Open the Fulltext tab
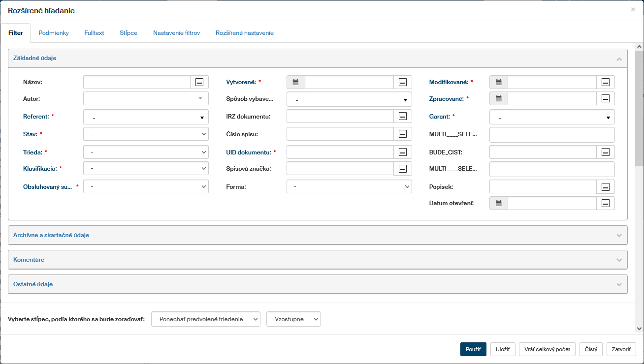644x364 pixels. point(94,33)
